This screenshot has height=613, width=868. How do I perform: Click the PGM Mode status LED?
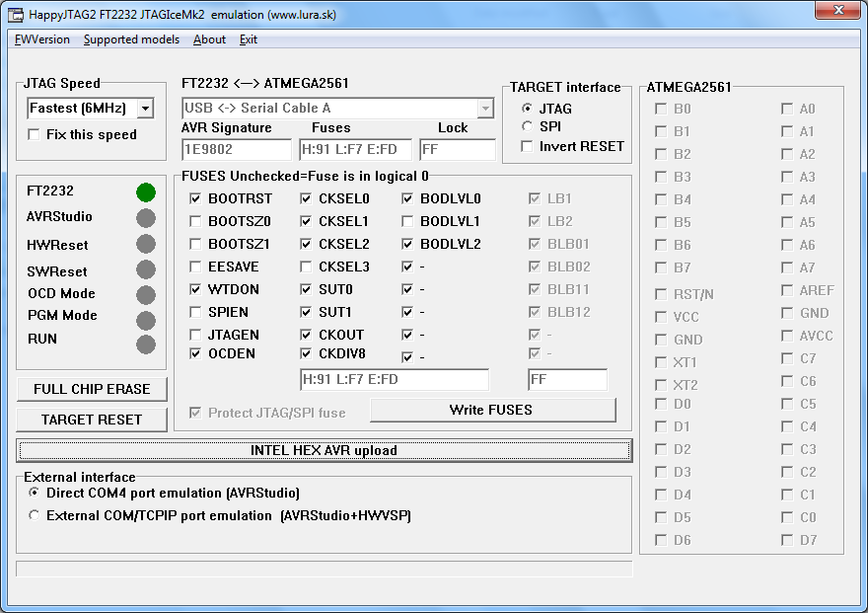(x=146, y=320)
